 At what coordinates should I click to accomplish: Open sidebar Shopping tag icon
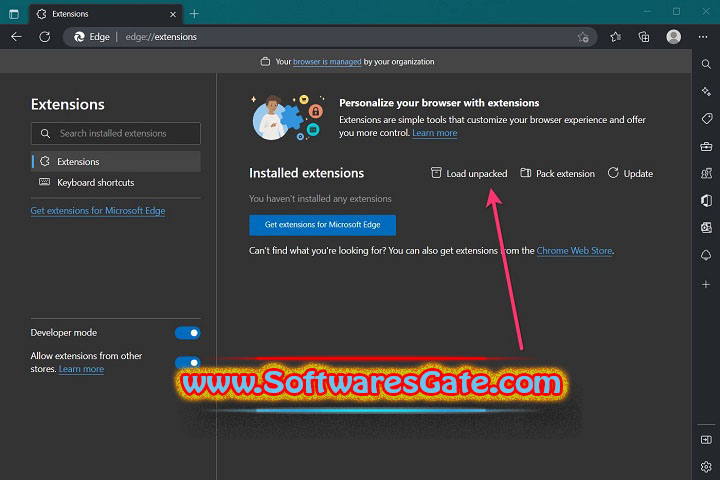(x=706, y=119)
